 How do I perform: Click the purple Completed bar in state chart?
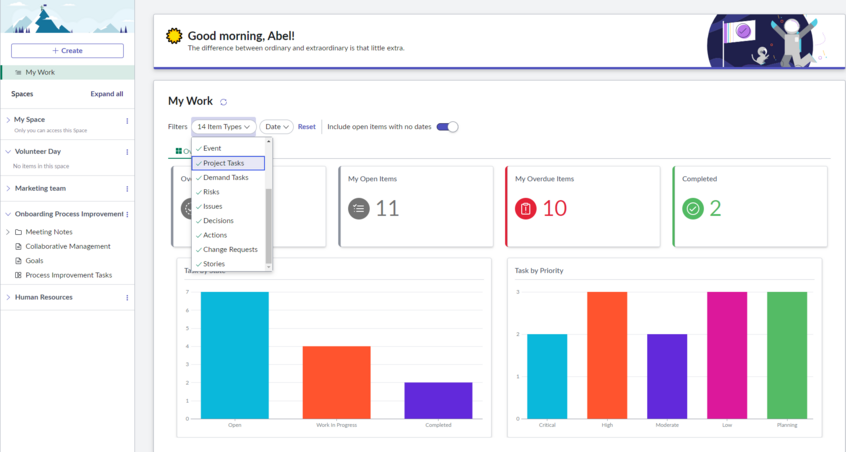(438, 401)
